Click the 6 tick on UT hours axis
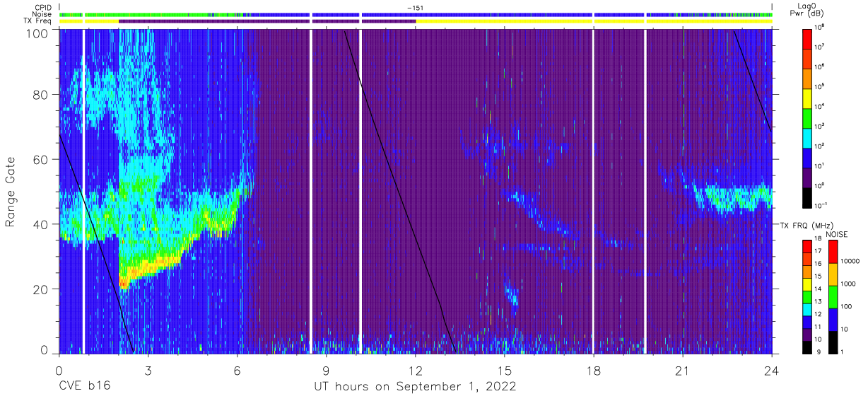 pyautogui.click(x=237, y=369)
